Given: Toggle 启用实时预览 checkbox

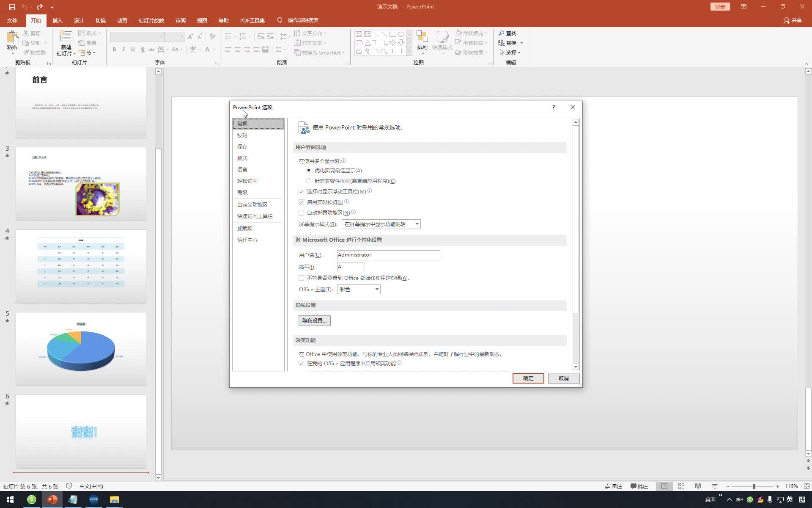Looking at the screenshot, I should (302, 202).
